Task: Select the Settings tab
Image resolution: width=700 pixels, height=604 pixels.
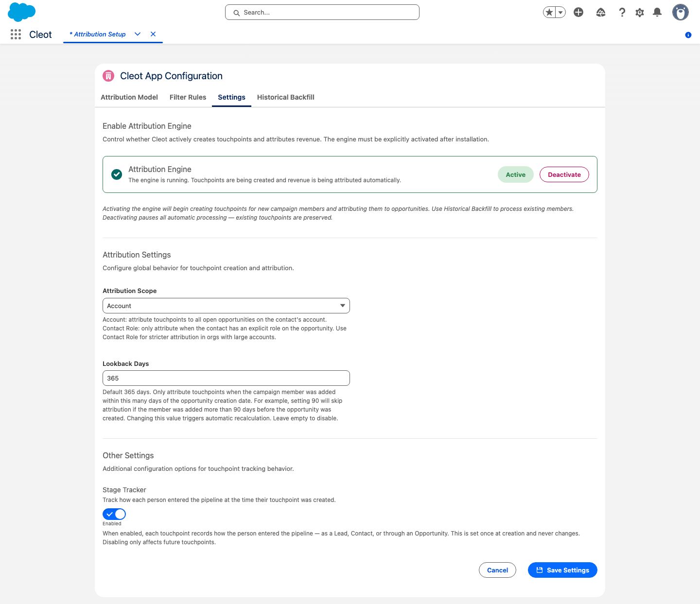Action: [231, 97]
